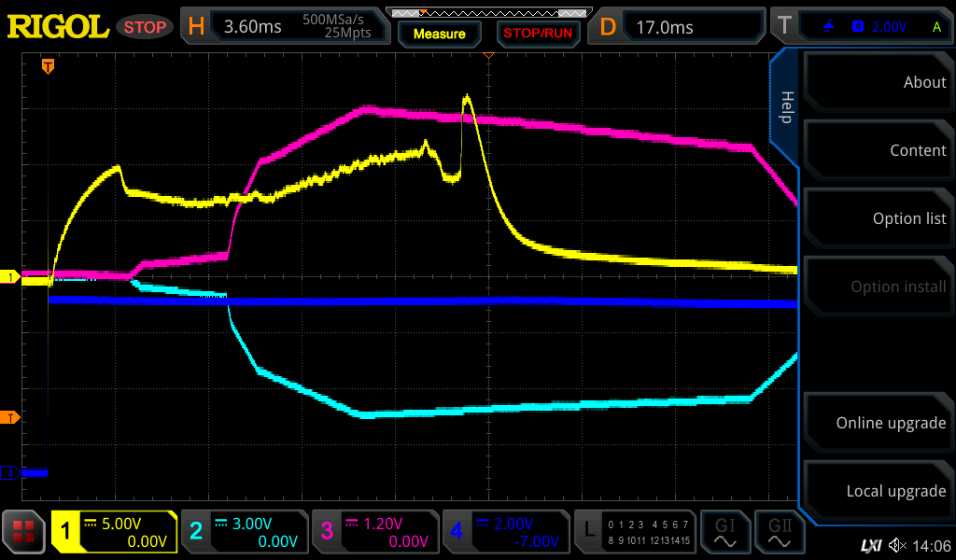Open the logic analyzer L digital channels box

point(636,532)
